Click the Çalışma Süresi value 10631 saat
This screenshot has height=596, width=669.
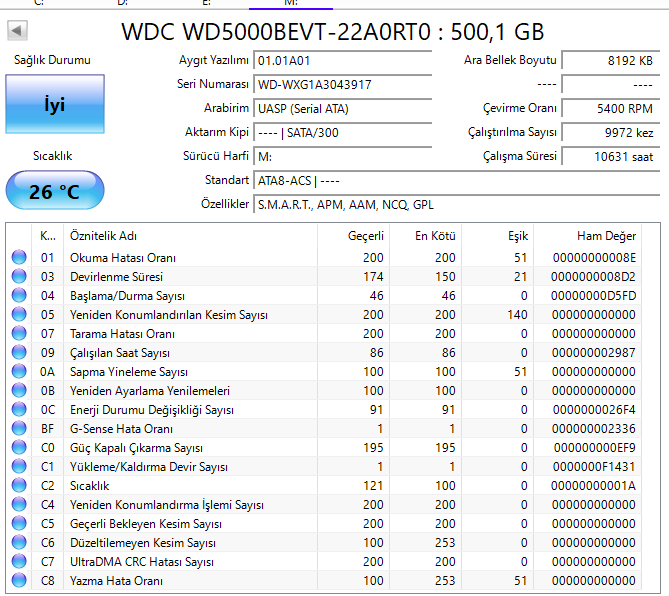coord(611,157)
